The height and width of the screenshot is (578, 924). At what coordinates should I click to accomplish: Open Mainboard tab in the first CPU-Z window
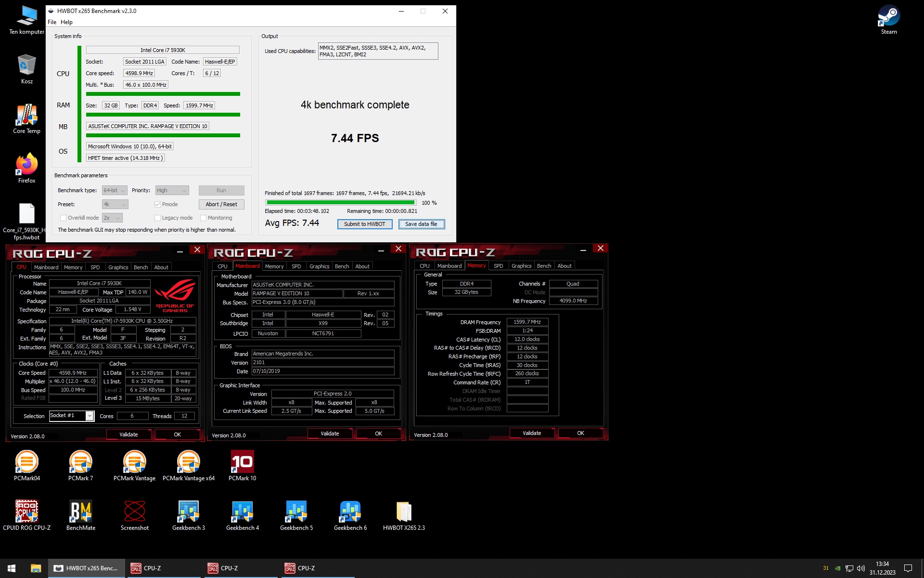tap(46, 267)
